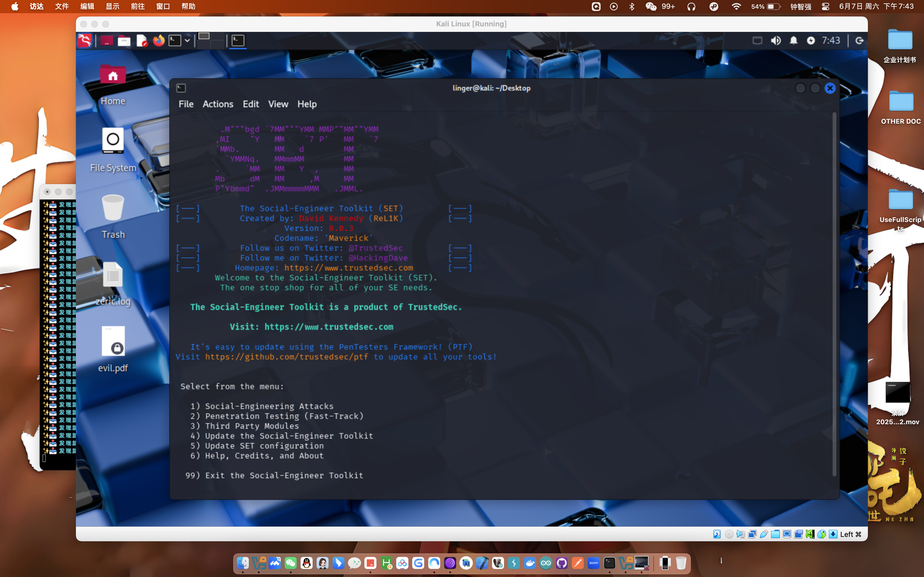Image resolution: width=924 pixels, height=577 pixels.
Task: Toggle Wi-Fi from the macOS menu bar
Action: pyautogui.click(x=736, y=7)
